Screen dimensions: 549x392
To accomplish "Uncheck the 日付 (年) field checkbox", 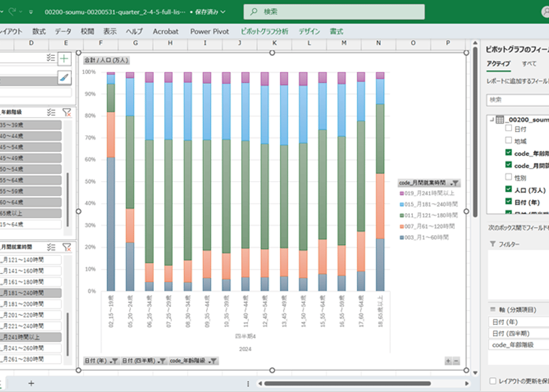I will point(509,201).
